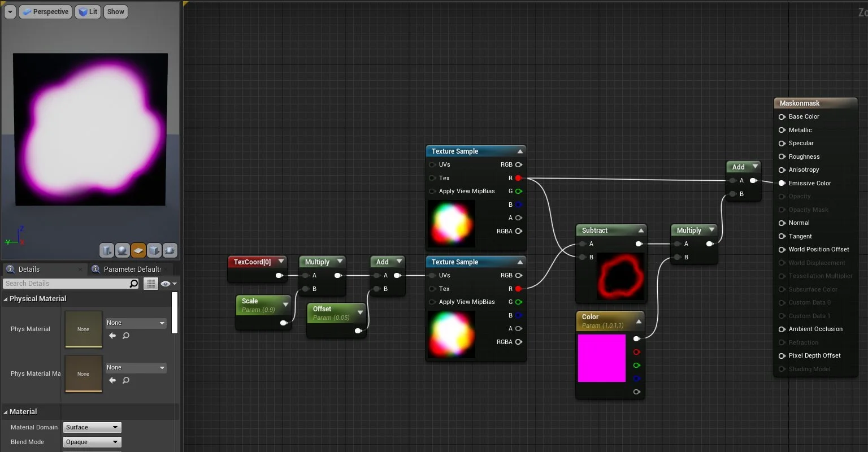Screen dimensions: 868x452
Task: Switch preview mesh to cylinder
Action: coord(107,250)
